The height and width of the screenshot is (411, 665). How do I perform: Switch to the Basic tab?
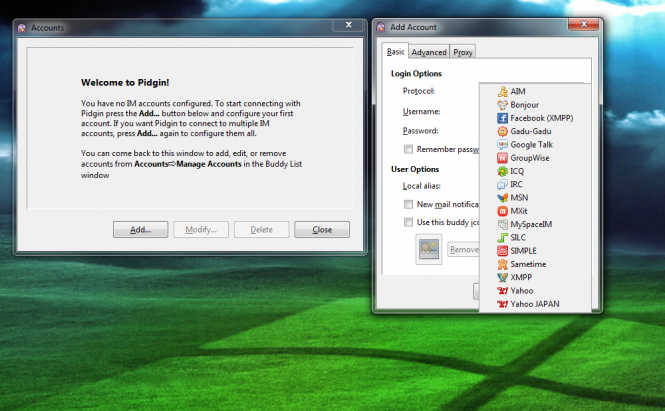tap(395, 51)
